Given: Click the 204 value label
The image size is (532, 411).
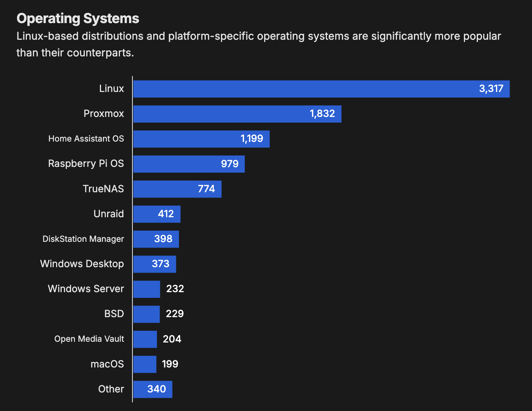Looking at the screenshot, I should coord(172,339).
